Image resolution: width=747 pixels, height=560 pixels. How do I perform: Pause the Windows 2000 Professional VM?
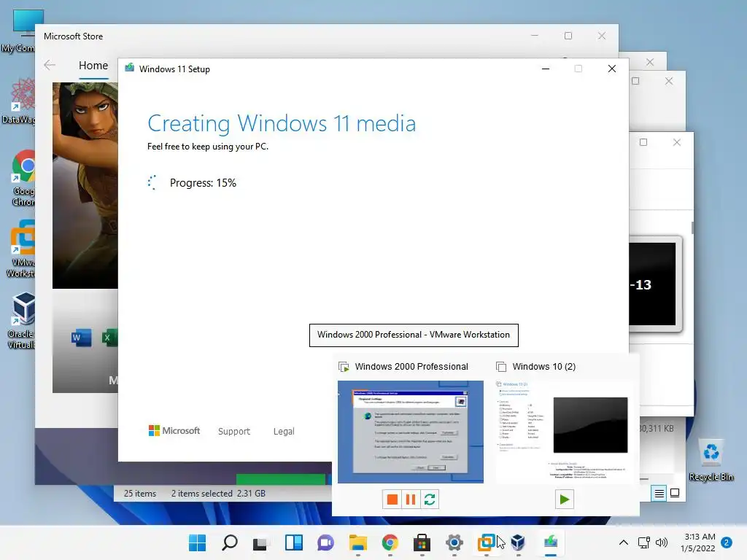pyautogui.click(x=411, y=499)
